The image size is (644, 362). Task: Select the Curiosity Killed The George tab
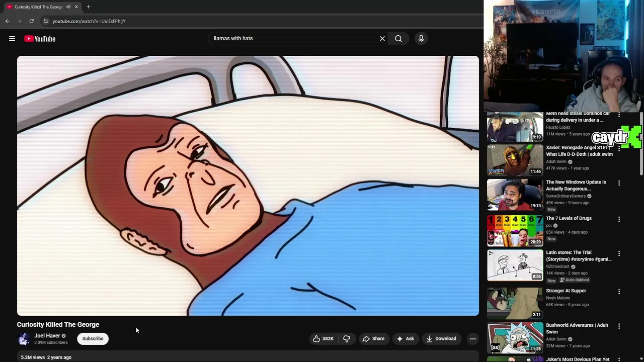[38, 7]
